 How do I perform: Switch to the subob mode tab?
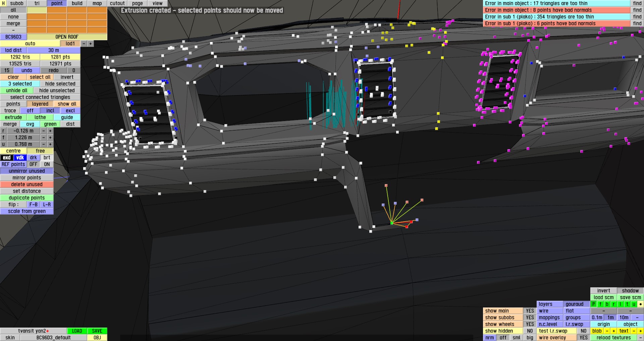pyautogui.click(x=17, y=3)
